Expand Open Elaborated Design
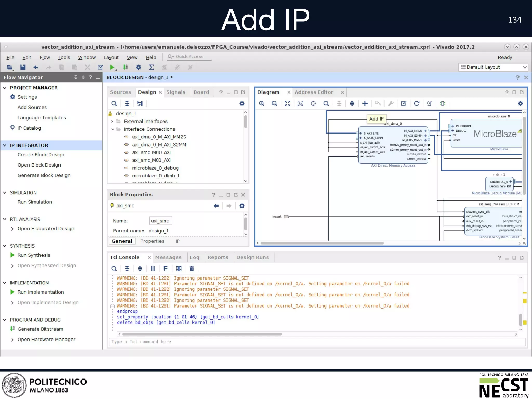The width and height of the screenshot is (532, 399). click(x=12, y=229)
